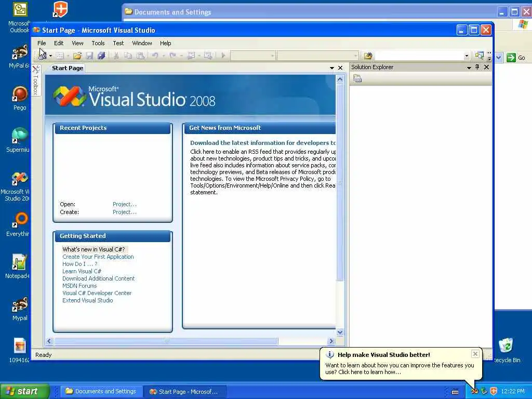Click the Navigate Forward toolbar icon
The height and width of the screenshot is (399, 532).
208,56
